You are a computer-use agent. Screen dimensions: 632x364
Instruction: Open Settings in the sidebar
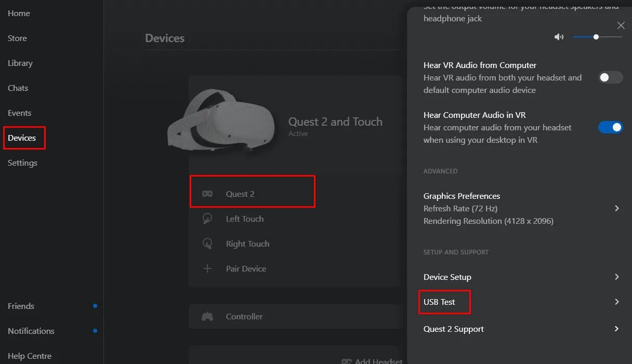coord(22,163)
